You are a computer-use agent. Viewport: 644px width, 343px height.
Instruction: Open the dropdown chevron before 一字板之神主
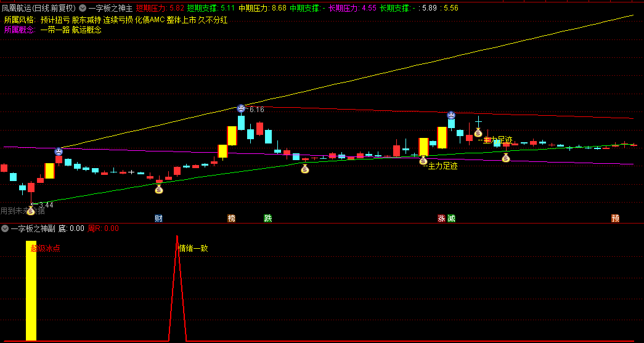83,8
